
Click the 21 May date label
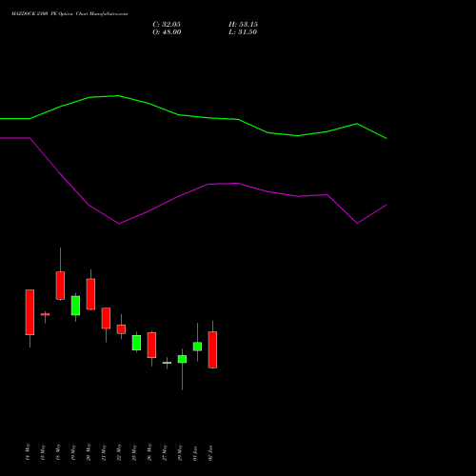[x=104, y=452]
